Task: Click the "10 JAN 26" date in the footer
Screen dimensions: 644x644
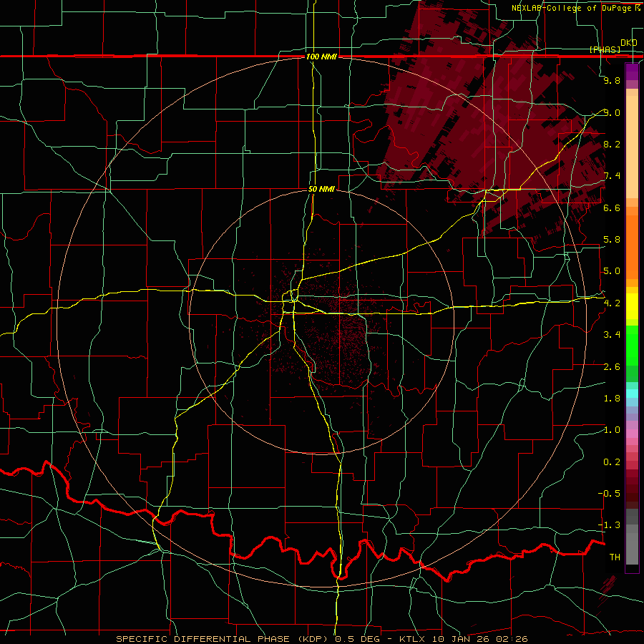Action: (462, 639)
